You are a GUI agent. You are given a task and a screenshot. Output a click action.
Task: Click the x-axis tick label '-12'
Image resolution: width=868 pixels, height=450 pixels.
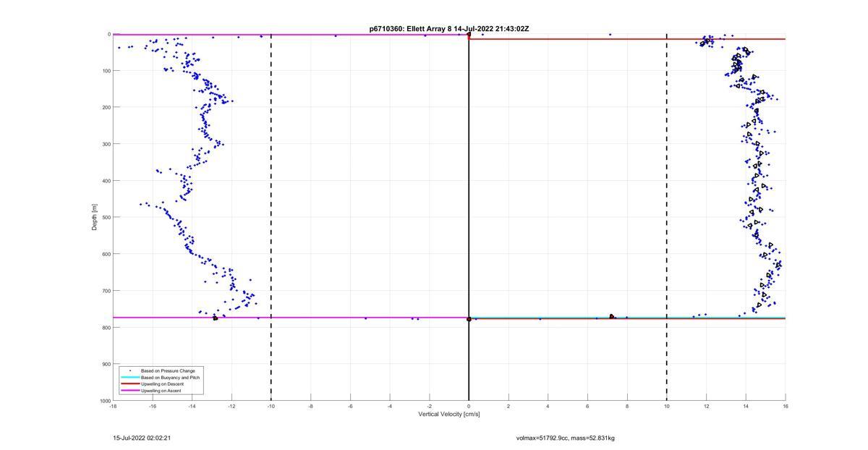[231, 406]
